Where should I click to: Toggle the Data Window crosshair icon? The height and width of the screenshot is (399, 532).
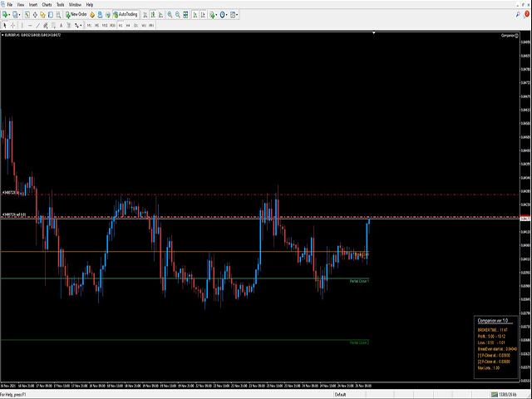[x=35, y=15]
